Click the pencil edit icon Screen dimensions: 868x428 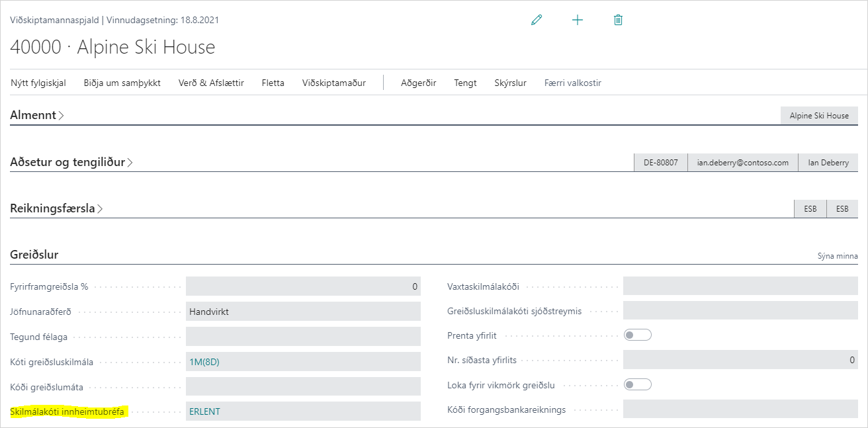coord(537,20)
